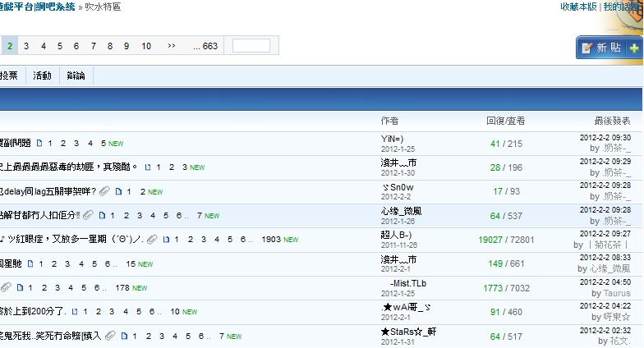Viewport: 644px width, 348px height.
Task: Click the 最後發表 column header
Action: (x=612, y=121)
